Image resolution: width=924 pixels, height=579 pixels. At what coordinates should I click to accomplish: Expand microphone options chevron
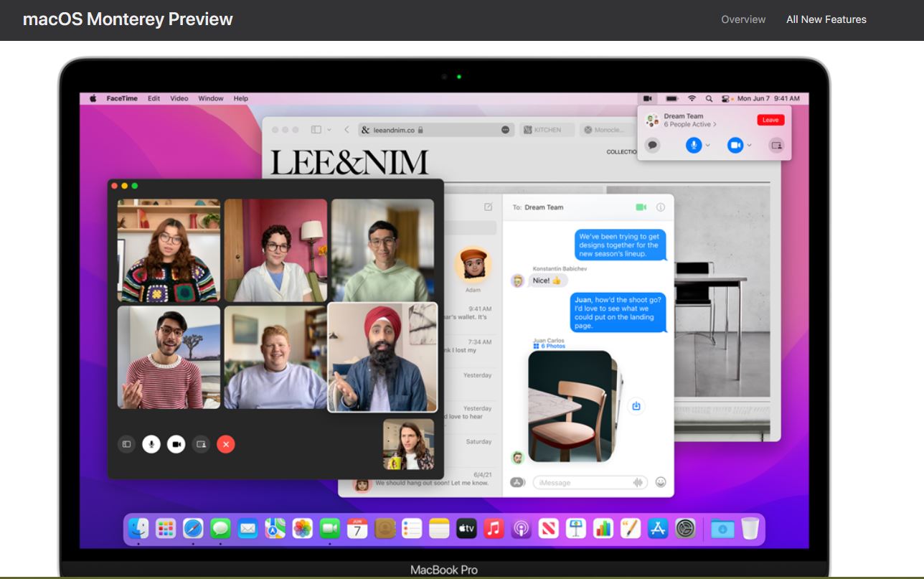coord(707,145)
